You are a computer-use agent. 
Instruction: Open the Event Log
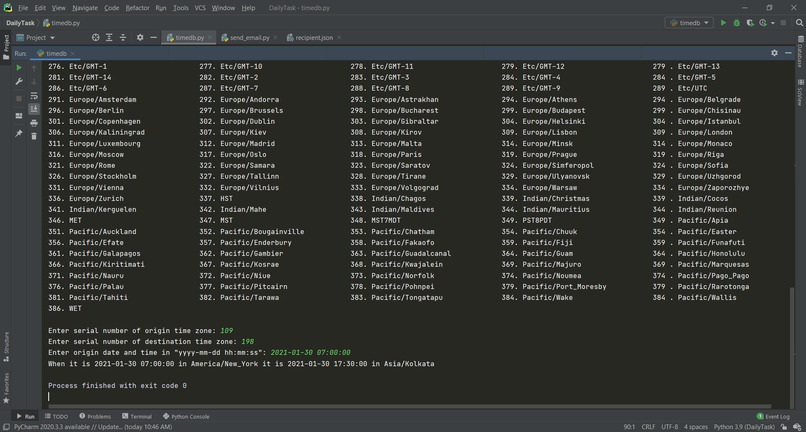click(773, 417)
